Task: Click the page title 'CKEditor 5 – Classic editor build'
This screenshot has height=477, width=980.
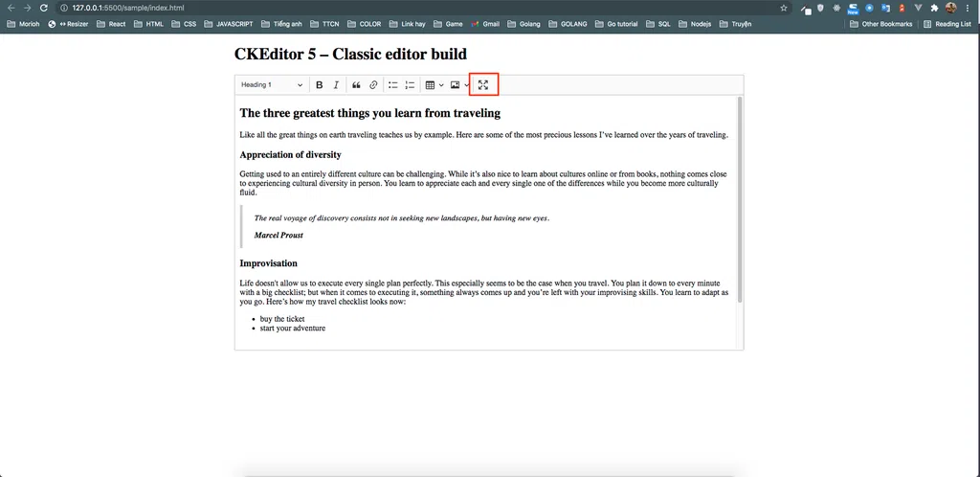Action: [350, 55]
